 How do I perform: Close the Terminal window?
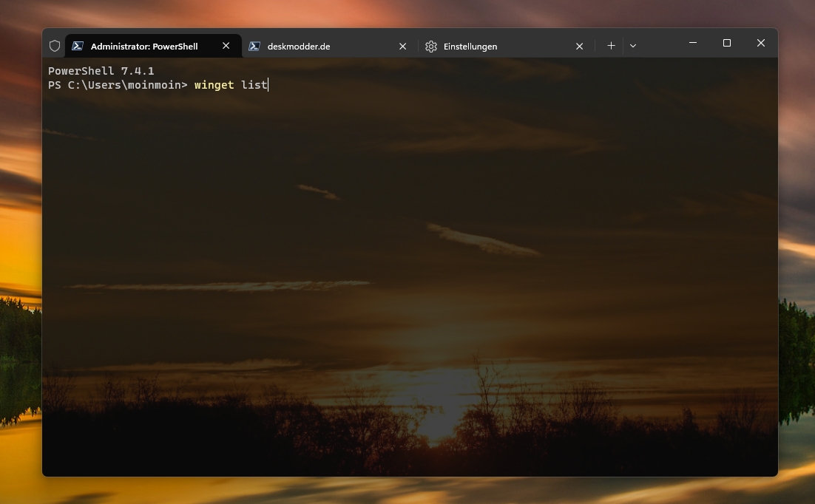click(x=760, y=43)
